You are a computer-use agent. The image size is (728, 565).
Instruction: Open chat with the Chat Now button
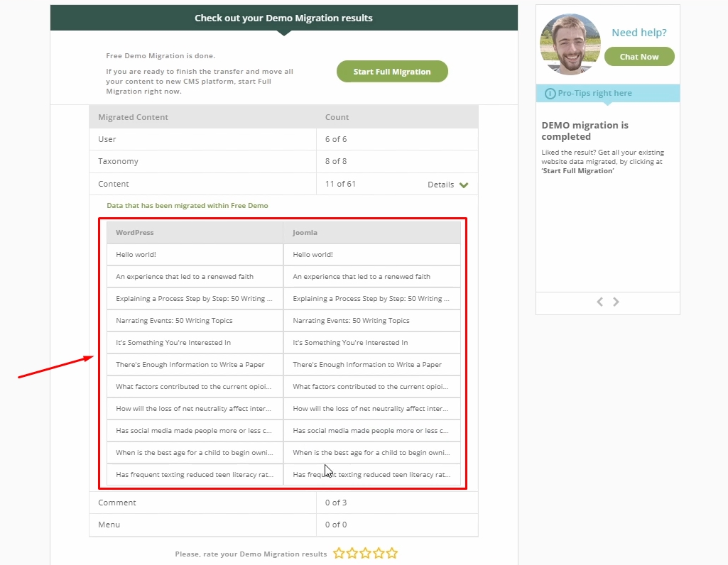pos(639,57)
